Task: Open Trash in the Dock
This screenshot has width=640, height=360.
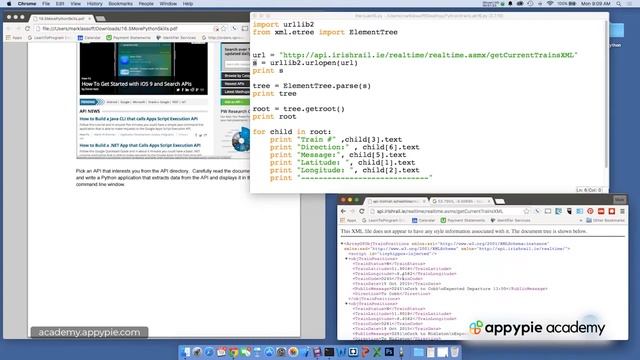Action: [454, 352]
